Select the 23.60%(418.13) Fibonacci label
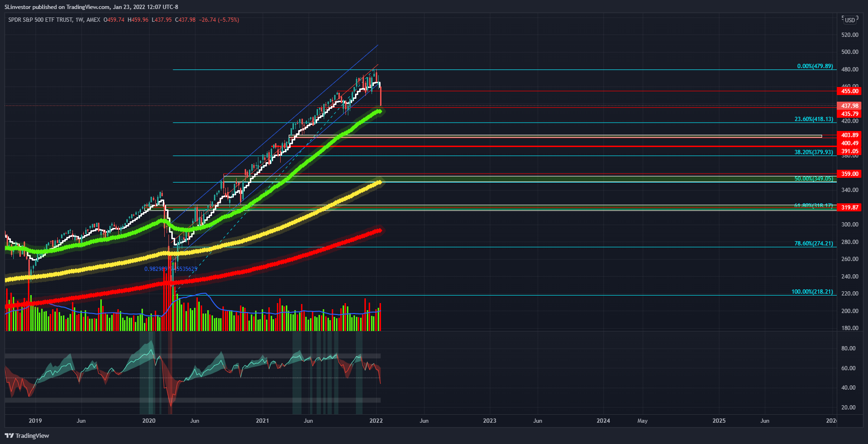The width and height of the screenshot is (868, 444). coord(814,119)
